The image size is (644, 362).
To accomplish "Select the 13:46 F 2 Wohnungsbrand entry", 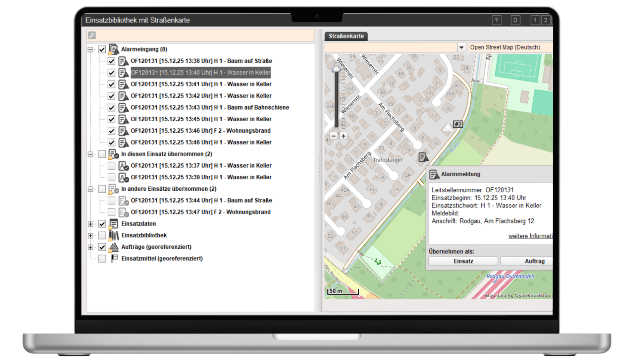I will (x=200, y=131).
